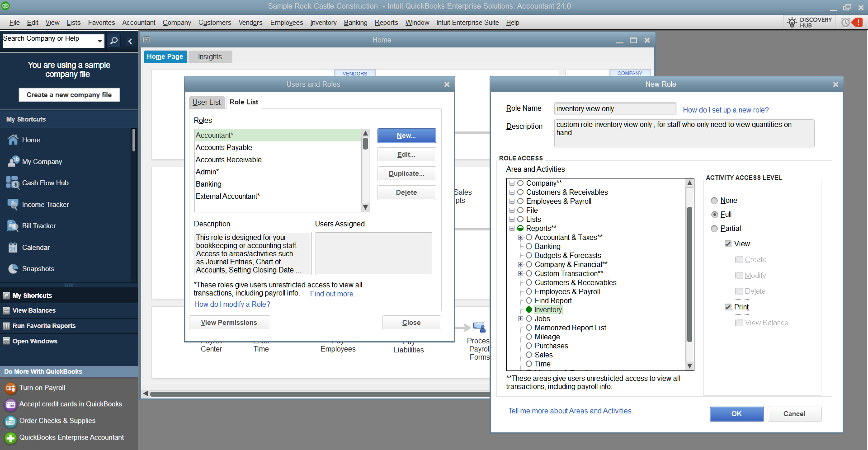Toggle the Print checkbox

(x=728, y=307)
